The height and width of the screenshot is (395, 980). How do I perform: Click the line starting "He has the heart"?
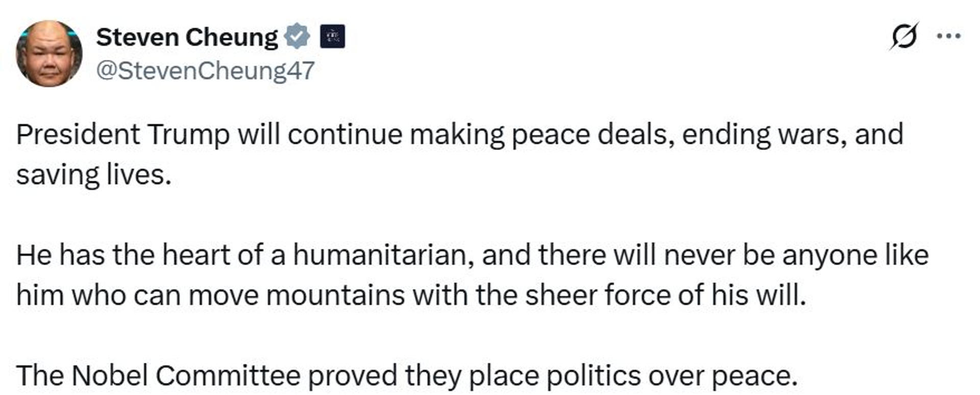[472, 255]
